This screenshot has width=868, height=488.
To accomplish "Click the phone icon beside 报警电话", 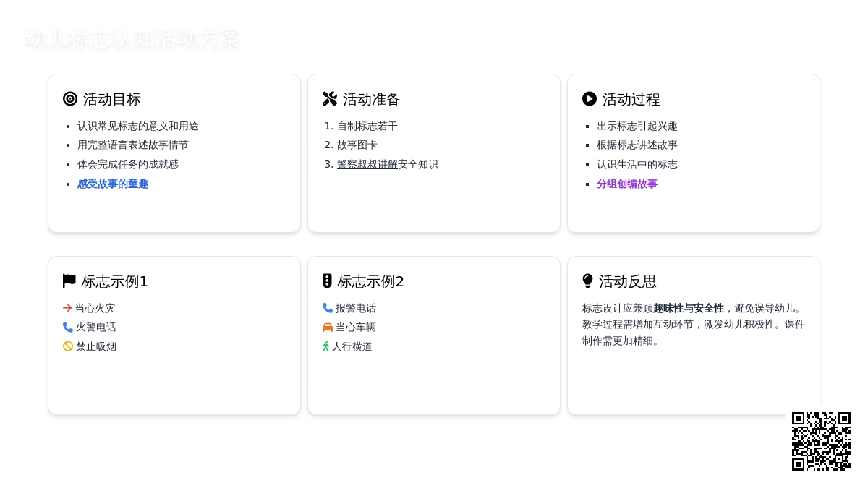I will [x=328, y=308].
